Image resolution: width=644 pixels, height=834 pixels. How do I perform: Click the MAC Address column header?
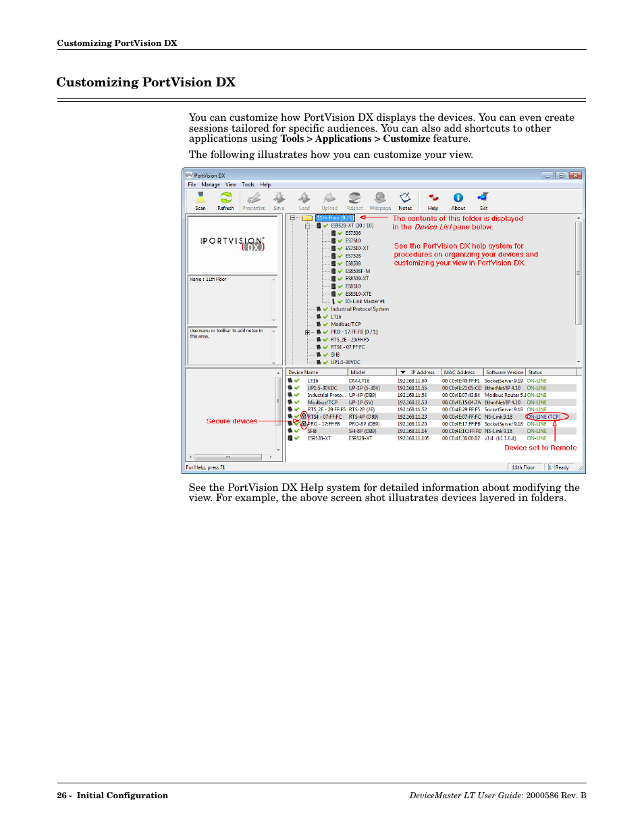(x=462, y=372)
